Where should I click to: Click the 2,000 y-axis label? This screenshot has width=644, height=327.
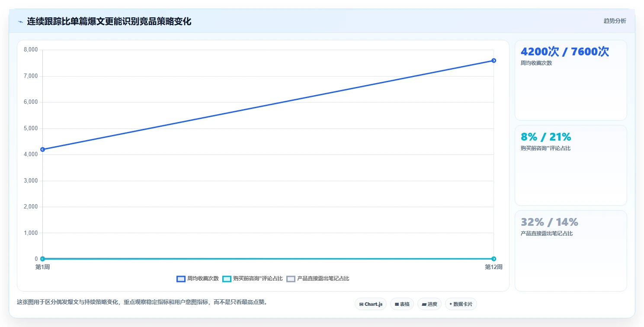click(x=31, y=207)
